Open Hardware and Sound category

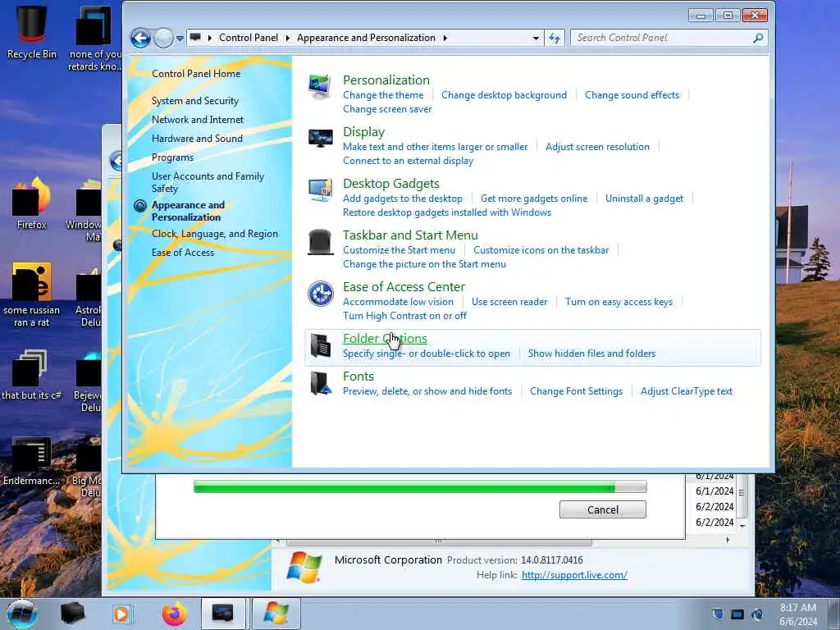tap(197, 138)
